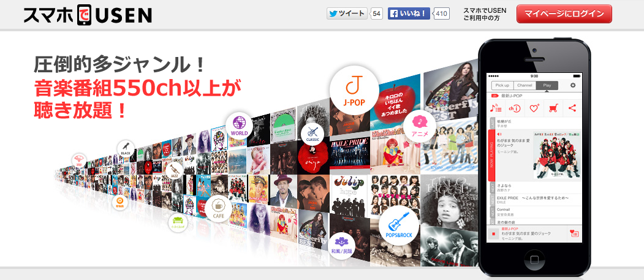
Task: Click the red apple キロロ album cover
Action: tap(394, 102)
